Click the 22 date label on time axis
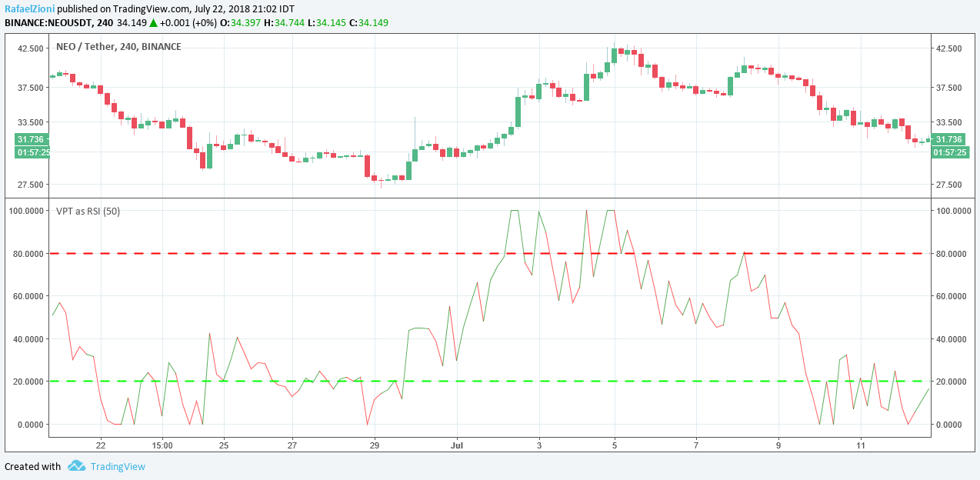This screenshot has height=480, width=980. tap(101, 445)
